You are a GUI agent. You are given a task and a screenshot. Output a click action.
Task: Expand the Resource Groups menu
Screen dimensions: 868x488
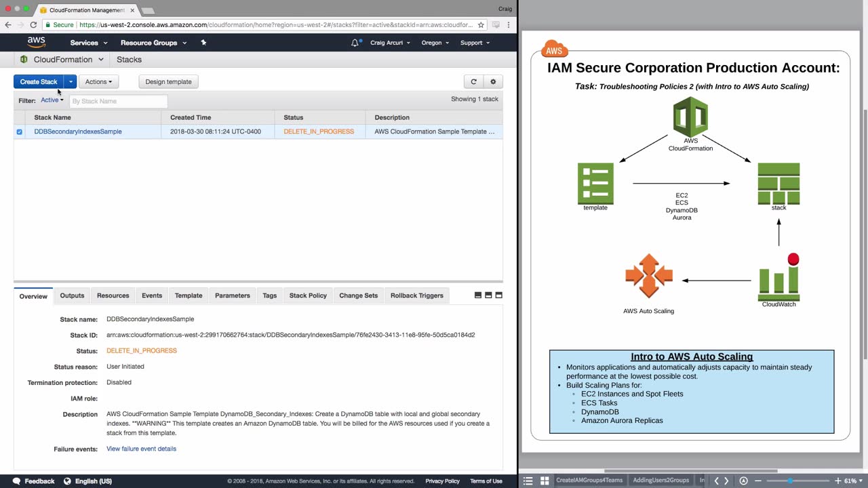click(x=153, y=43)
